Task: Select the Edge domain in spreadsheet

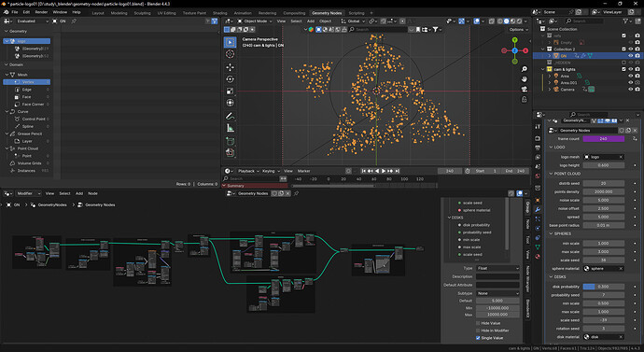Action: click(27, 90)
